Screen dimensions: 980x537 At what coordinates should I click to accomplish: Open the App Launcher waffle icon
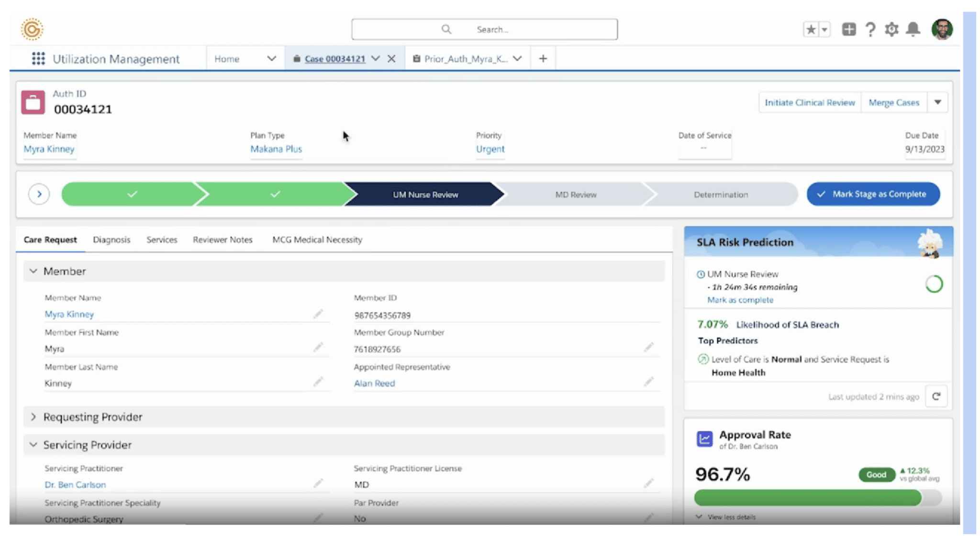pos(38,58)
